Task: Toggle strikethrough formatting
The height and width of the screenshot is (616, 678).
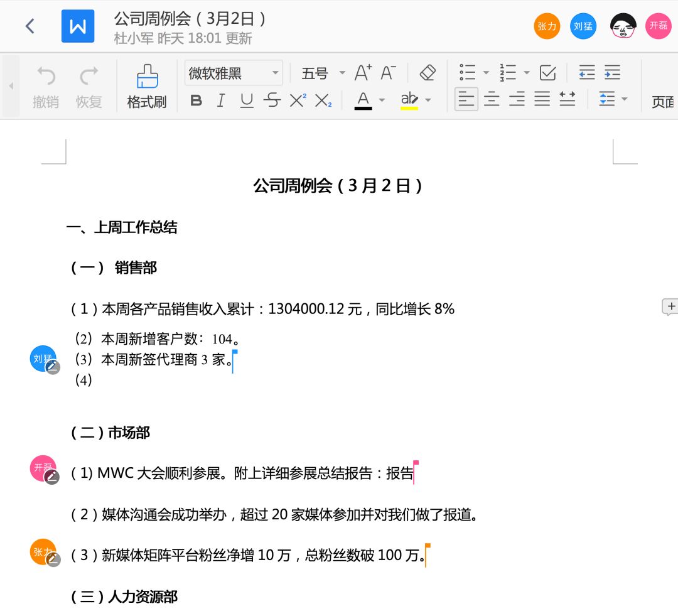Action: tap(272, 100)
